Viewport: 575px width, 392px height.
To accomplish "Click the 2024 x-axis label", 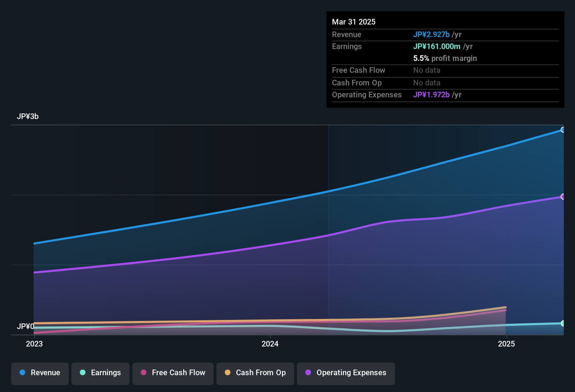I will click(270, 344).
